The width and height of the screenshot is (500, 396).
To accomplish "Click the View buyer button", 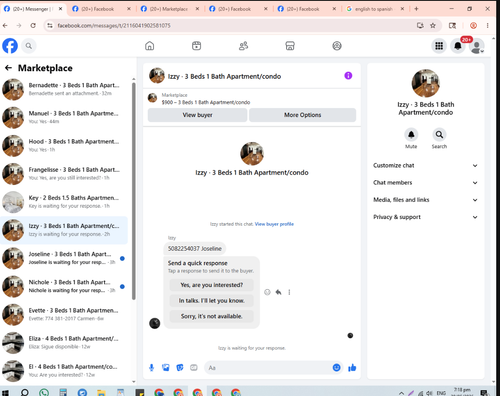I will click(197, 115).
